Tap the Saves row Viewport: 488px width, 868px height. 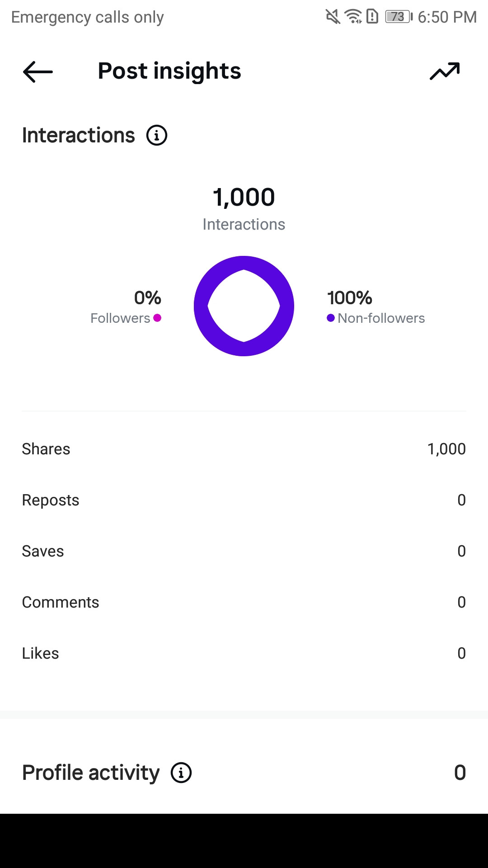[x=244, y=551]
